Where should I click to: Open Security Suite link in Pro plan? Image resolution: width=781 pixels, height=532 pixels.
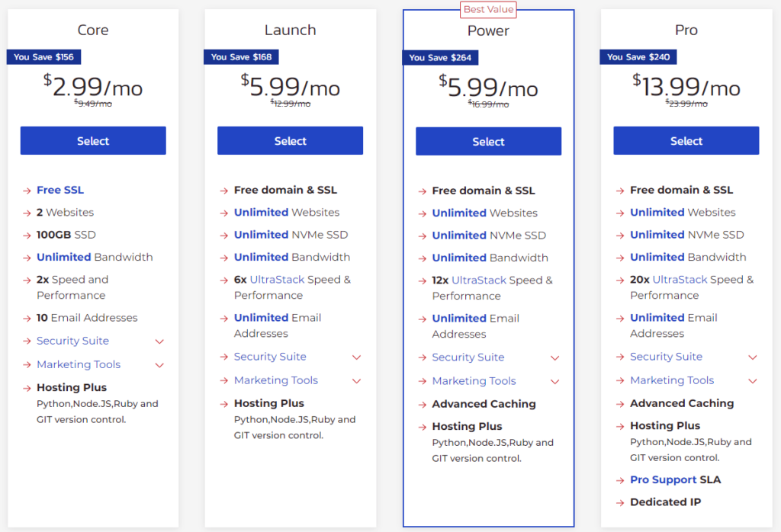coord(667,357)
